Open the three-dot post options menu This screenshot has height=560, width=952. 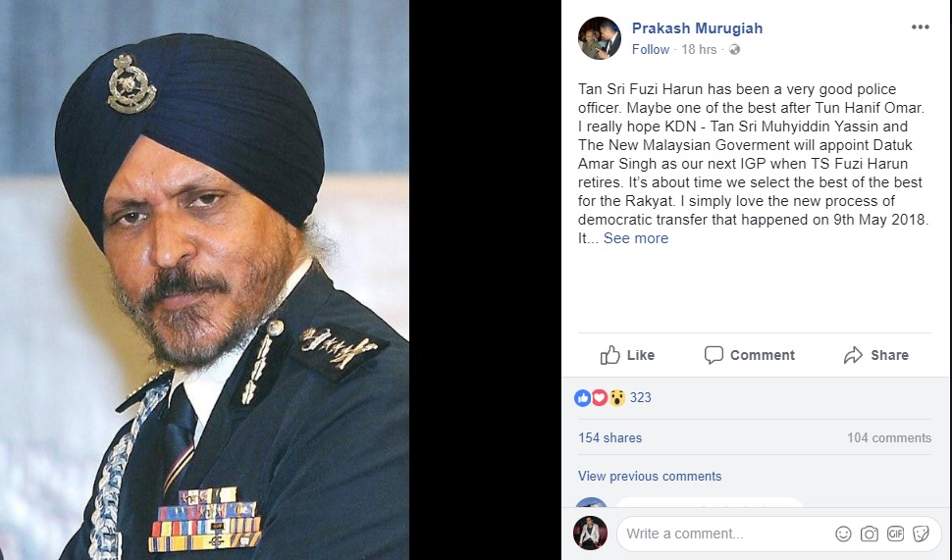point(920,27)
